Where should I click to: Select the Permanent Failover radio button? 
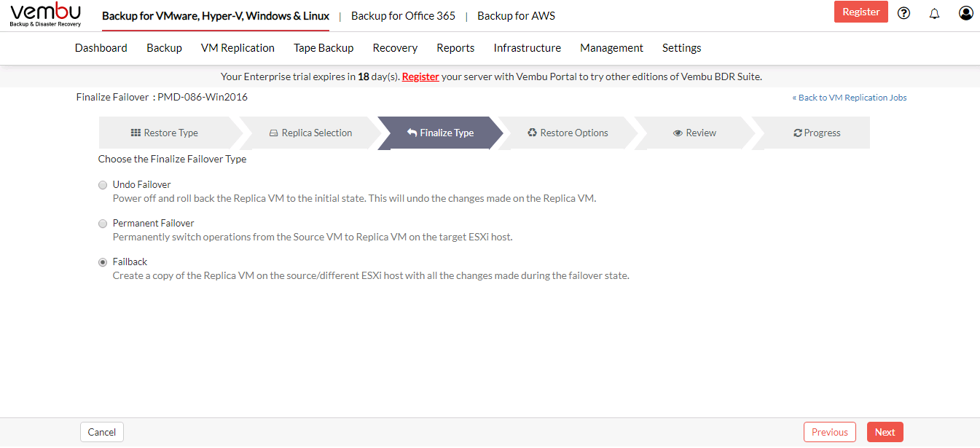[103, 224]
